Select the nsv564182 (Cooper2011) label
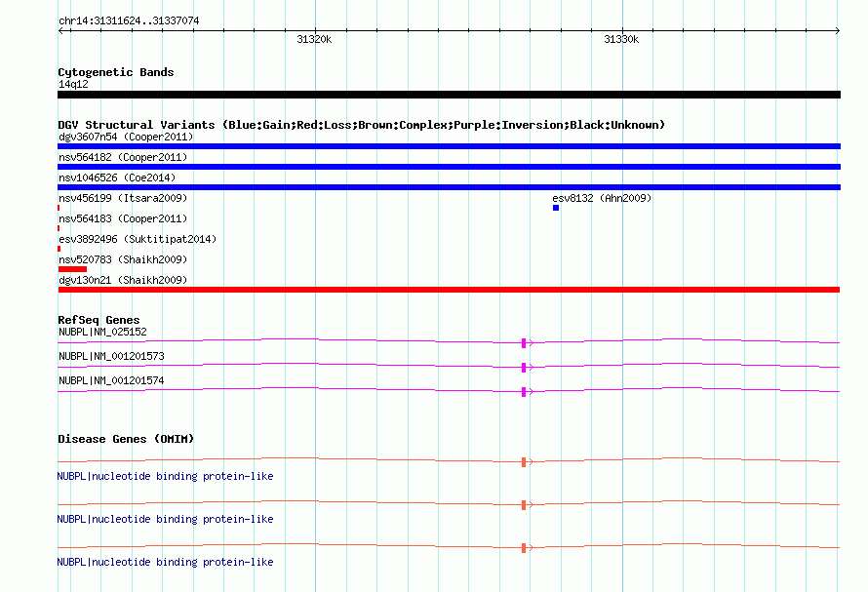 123,157
